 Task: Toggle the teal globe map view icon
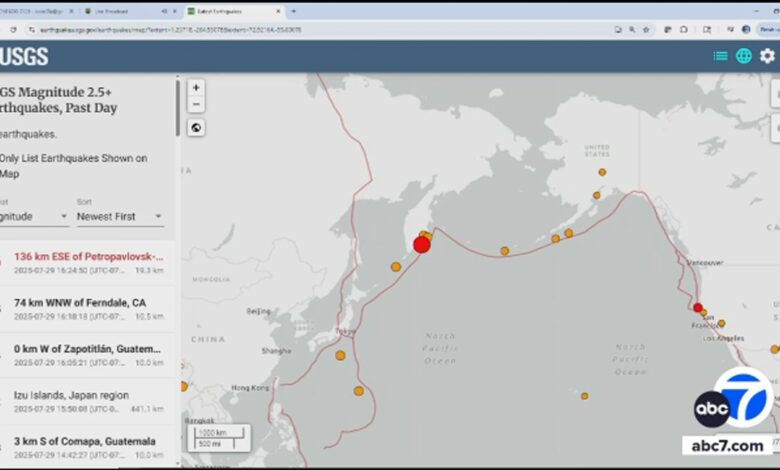click(x=744, y=56)
